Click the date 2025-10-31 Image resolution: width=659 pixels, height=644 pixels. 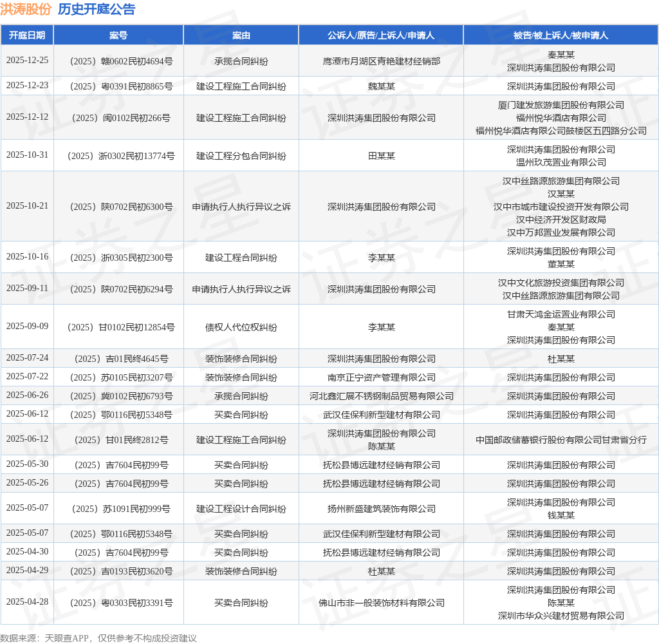(27, 155)
